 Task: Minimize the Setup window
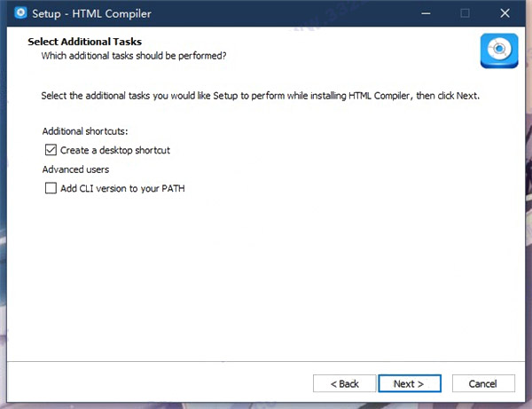click(423, 13)
